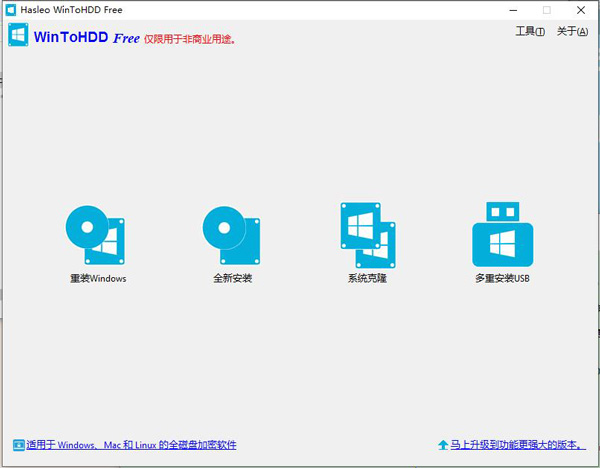Click the encryption software icon at the bottom left

(18, 445)
